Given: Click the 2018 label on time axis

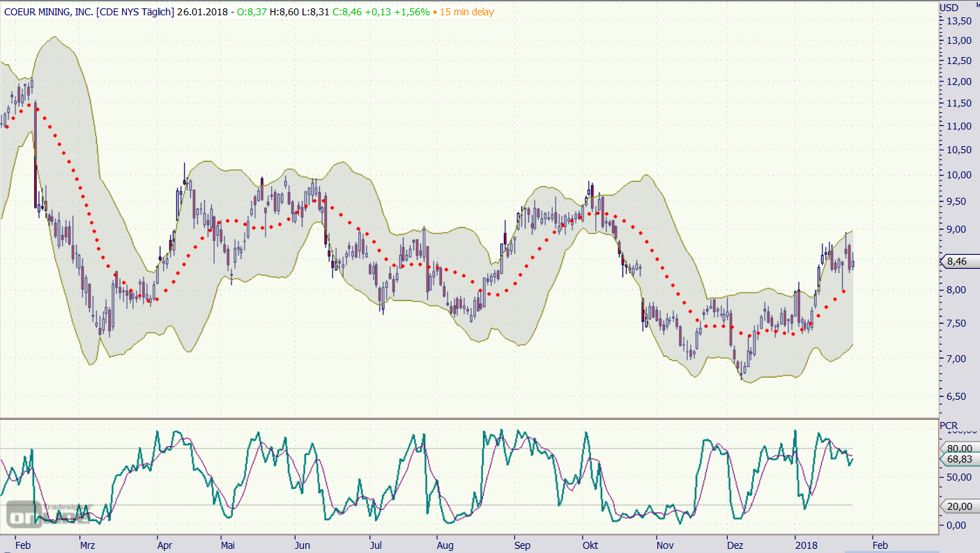Looking at the screenshot, I should pyautogui.click(x=806, y=545).
